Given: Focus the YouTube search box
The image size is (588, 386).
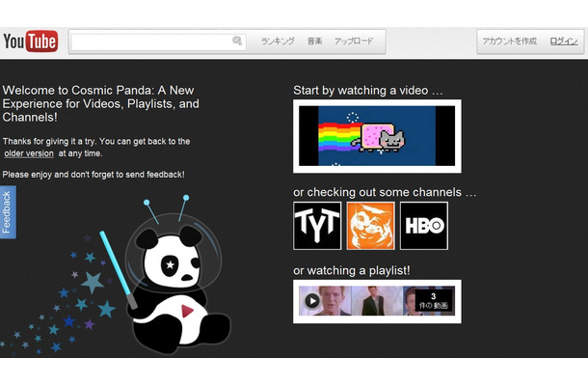Looking at the screenshot, I should point(158,41).
